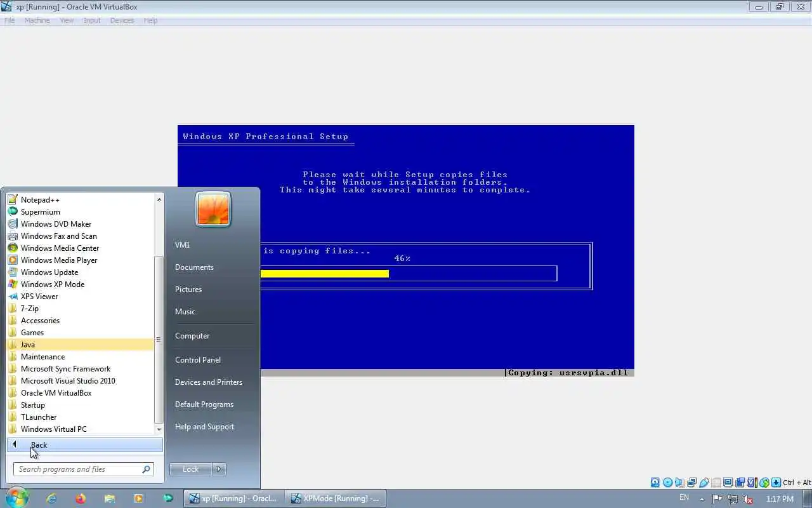Click the VirtualBox mouse integration status icon

pos(764,483)
